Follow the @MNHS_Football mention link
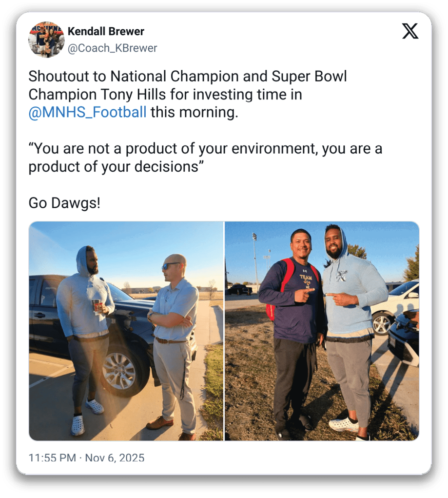448x498 pixels. point(87,112)
